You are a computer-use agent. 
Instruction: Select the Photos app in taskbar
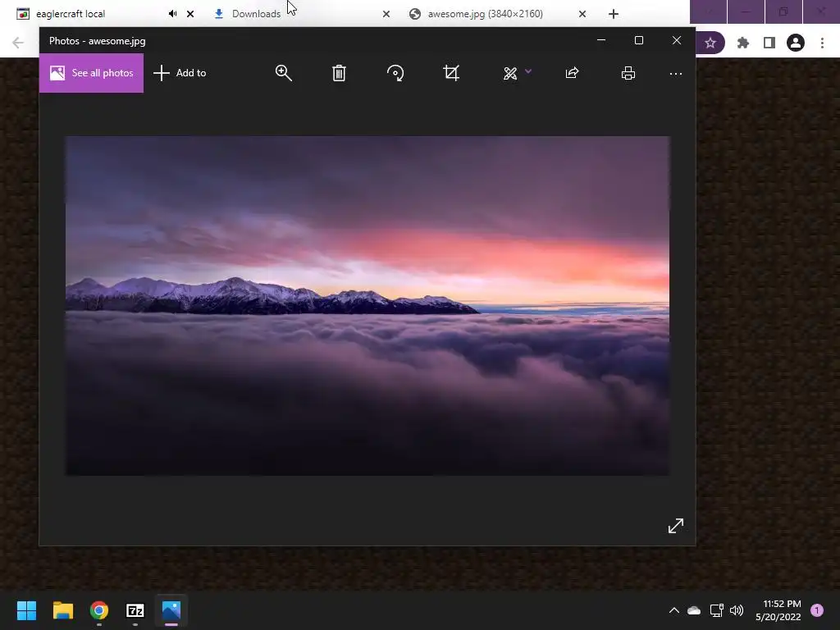(x=171, y=610)
